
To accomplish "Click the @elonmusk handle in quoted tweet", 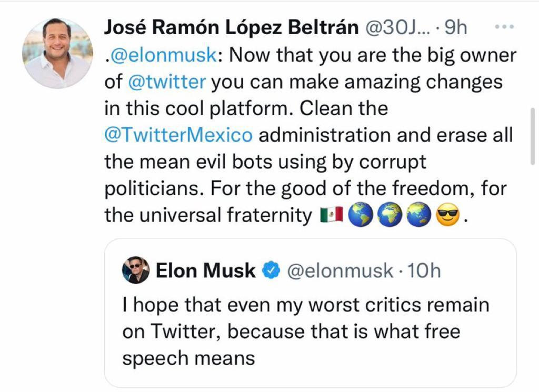I will [340, 270].
